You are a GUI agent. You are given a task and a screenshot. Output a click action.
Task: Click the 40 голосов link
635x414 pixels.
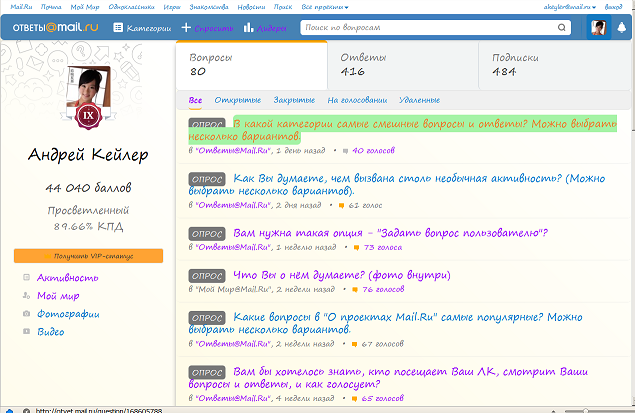click(x=373, y=151)
